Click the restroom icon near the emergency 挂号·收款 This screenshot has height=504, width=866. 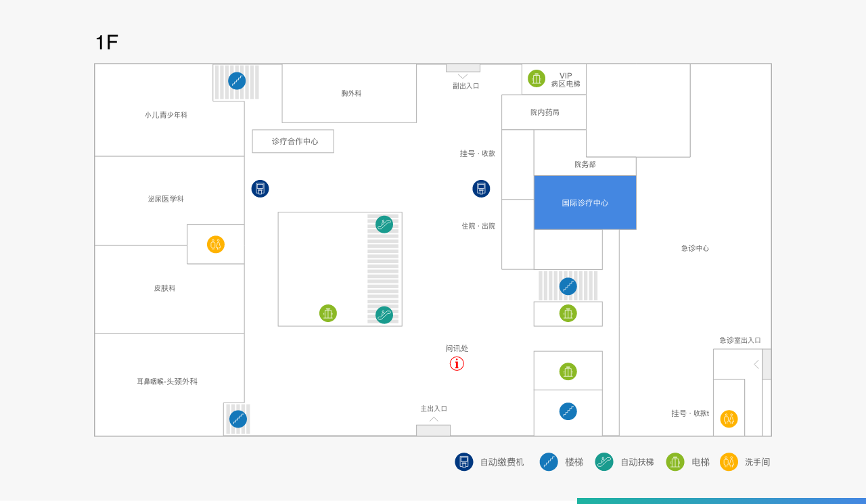point(729,419)
